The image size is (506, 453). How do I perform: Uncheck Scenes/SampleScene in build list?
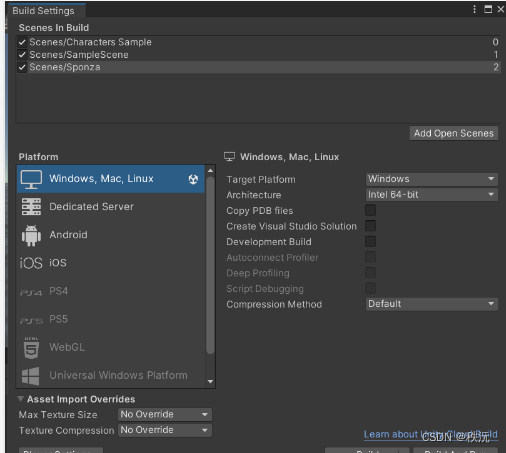(22, 55)
